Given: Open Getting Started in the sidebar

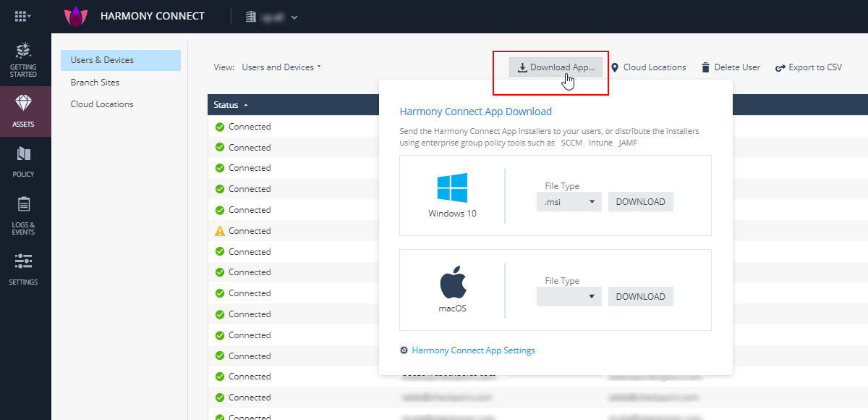Looking at the screenshot, I should tap(23, 60).
